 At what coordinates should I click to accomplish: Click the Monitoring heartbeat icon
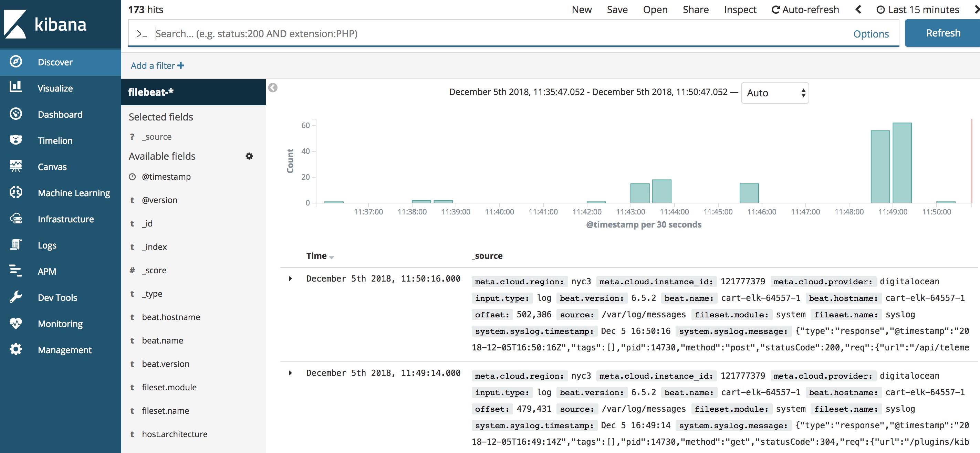pos(15,323)
